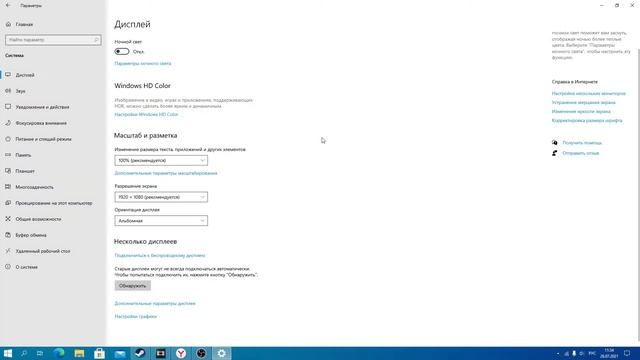Viewport: 640px width, 360px height.
Task: Select Storage (Память) label in sidebar
Action: [23, 155]
